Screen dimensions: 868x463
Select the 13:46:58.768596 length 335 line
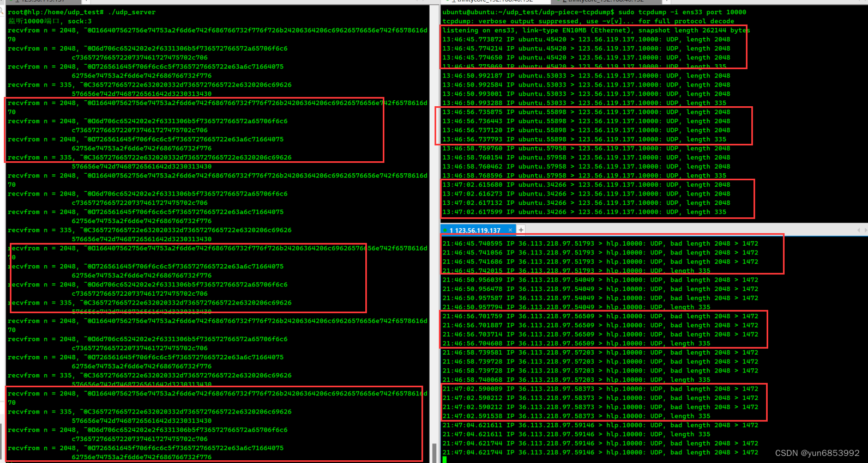click(584, 175)
